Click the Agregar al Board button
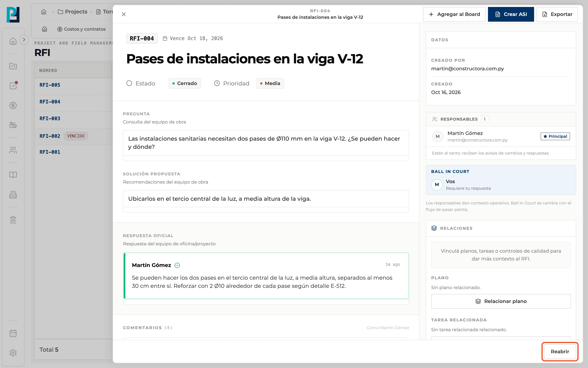 454,14
